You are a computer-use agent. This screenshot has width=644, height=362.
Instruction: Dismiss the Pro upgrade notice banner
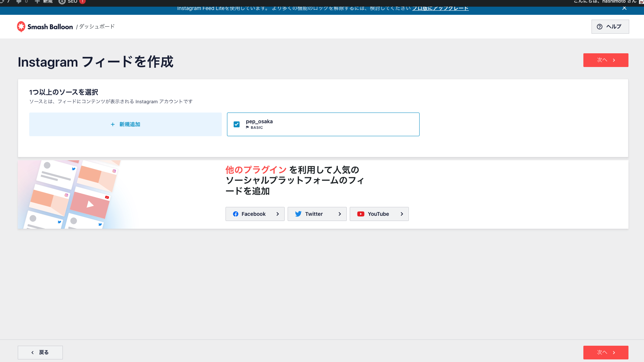click(x=624, y=8)
